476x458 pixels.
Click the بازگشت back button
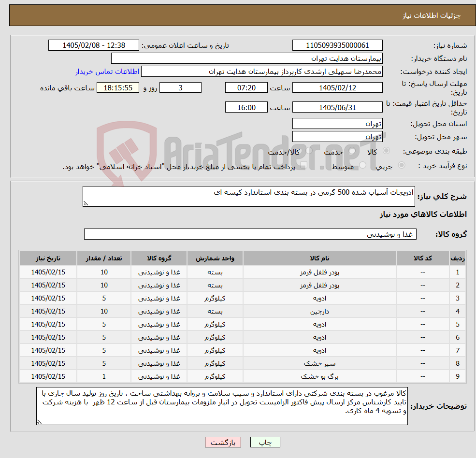223,442
